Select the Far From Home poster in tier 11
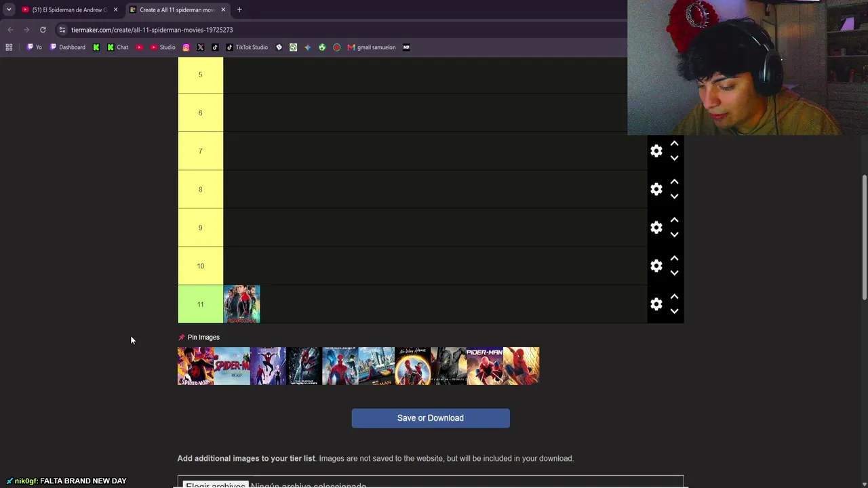Image resolution: width=868 pixels, height=488 pixels. tap(241, 304)
